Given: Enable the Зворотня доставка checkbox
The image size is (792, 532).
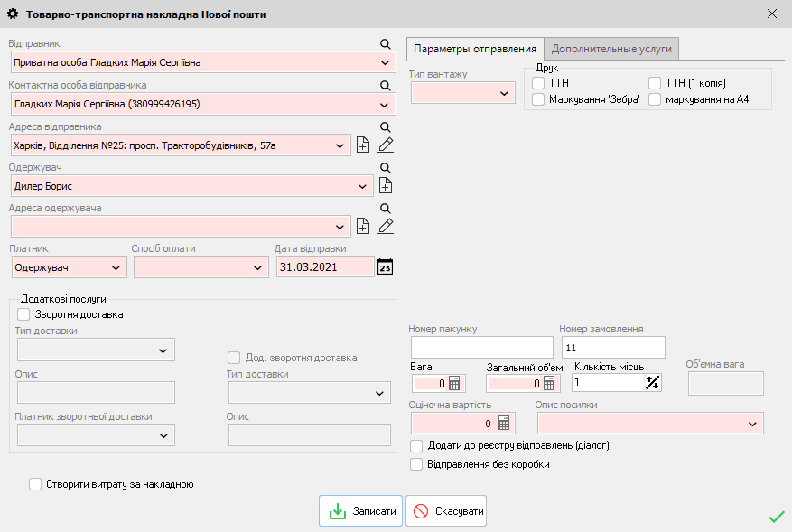Looking at the screenshot, I should 23,314.
